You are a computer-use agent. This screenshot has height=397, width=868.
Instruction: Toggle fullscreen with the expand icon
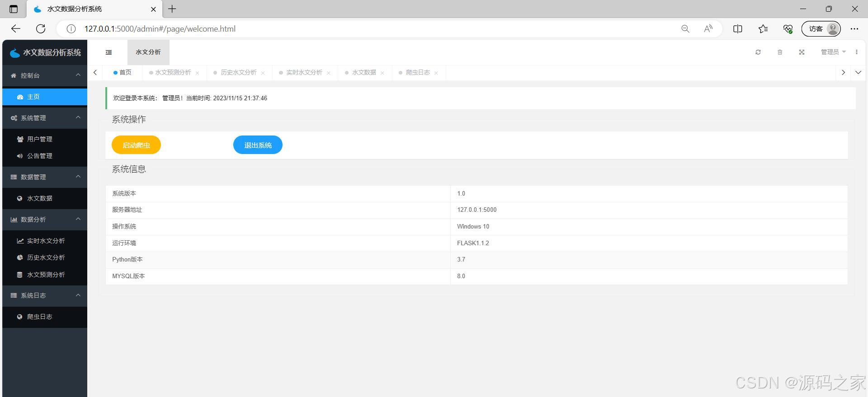(802, 52)
